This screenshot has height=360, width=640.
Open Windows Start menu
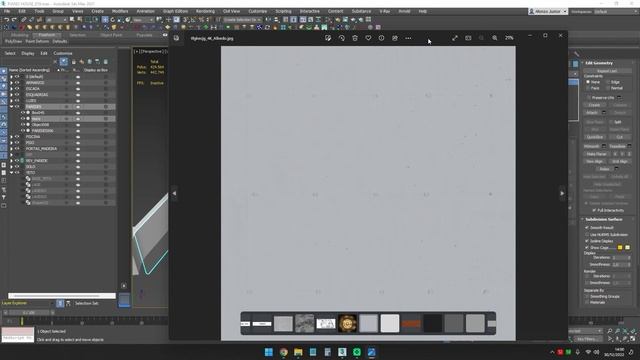coord(269,352)
